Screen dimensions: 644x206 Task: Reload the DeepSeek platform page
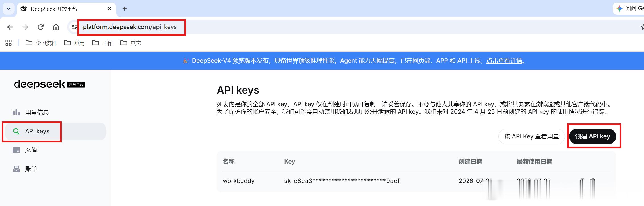click(x=41, y=27)
